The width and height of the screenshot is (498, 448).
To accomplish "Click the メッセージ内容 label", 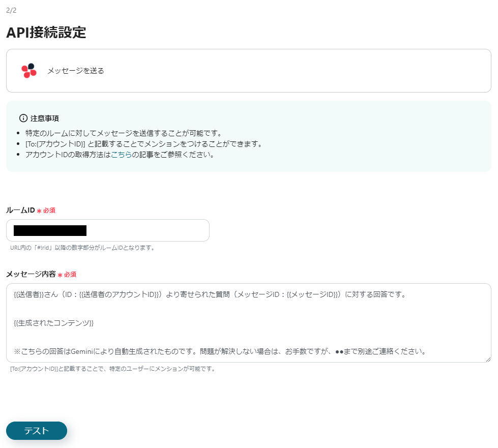I will pos(31,274).
